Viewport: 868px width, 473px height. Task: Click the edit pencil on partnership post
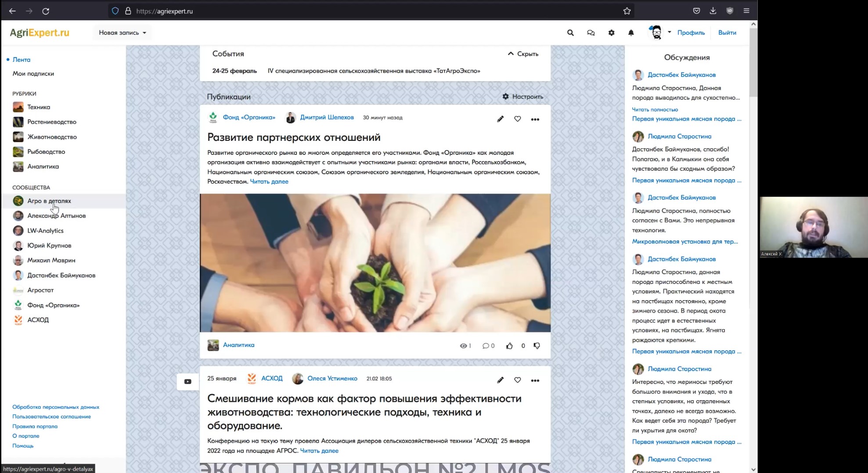(500, 119)
